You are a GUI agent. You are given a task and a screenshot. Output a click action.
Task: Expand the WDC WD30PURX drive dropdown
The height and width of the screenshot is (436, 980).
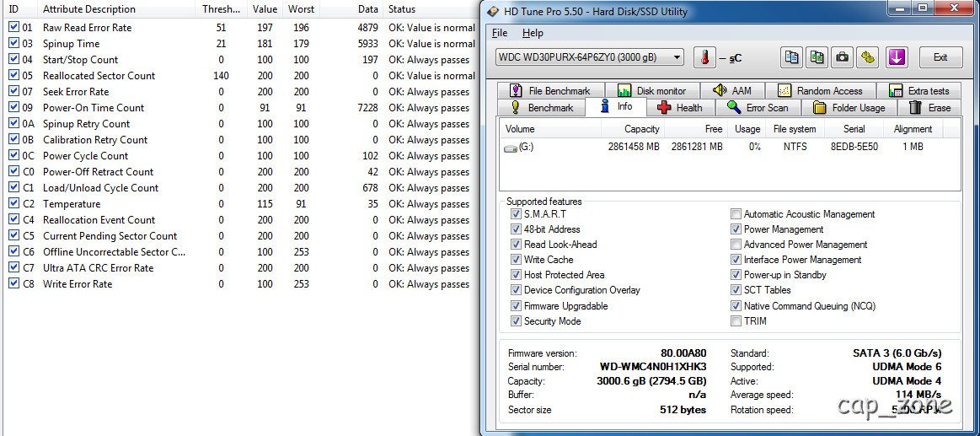click(677, 57)
